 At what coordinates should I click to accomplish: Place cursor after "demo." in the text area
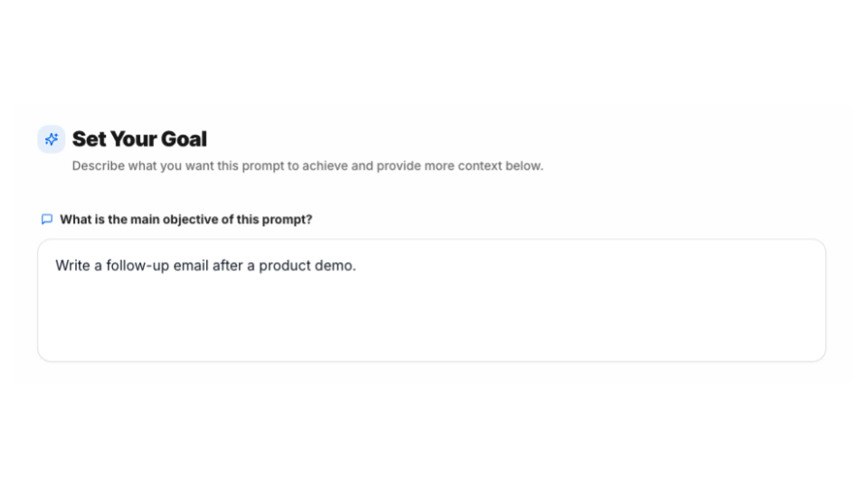[x=357, y=266]
